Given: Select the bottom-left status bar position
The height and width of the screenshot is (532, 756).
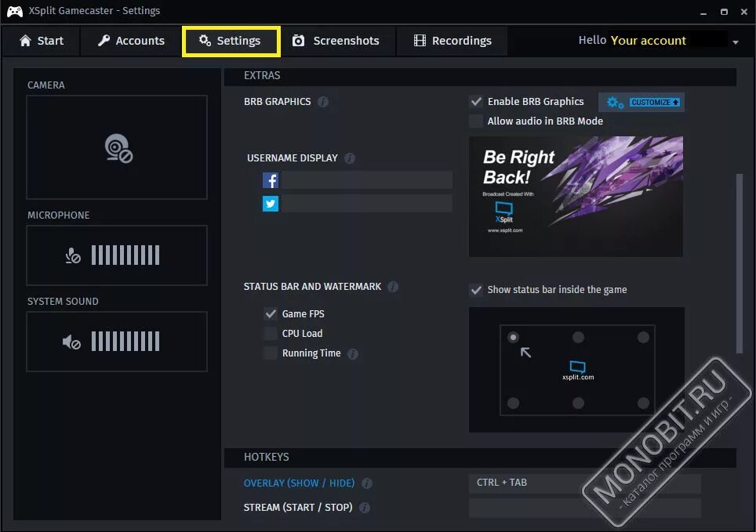Looking at the screenshot, I should coord(513,403).
